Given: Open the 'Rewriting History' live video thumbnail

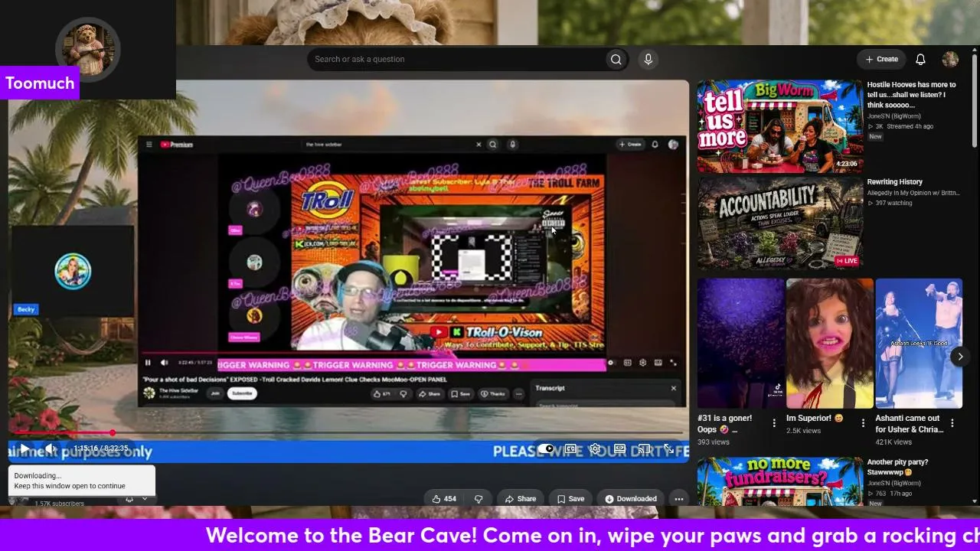Looking at the screenshot, I should [779, 224].
